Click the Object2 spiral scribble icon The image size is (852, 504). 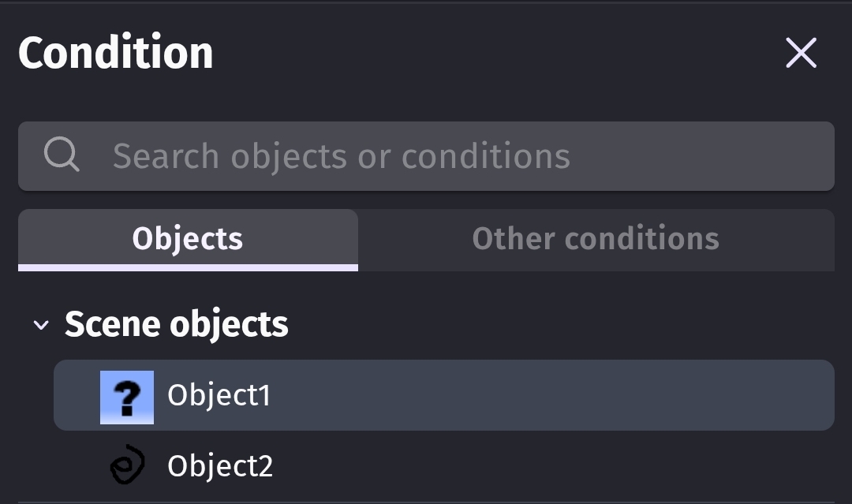(x=127, y=465)
